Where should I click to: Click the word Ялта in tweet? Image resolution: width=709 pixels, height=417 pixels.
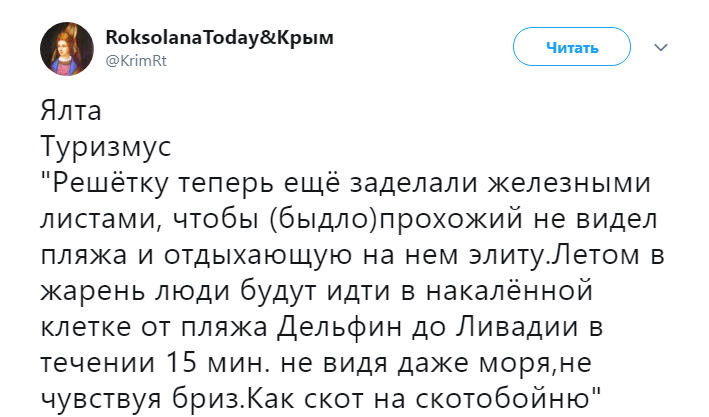71,111
